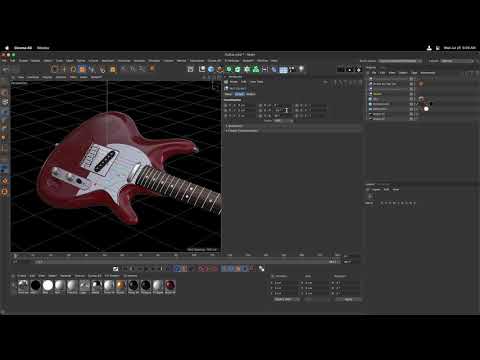Screen dimensions: 480x360
Task: Click the light blue grid floor icon
Action: pos(283,69)
